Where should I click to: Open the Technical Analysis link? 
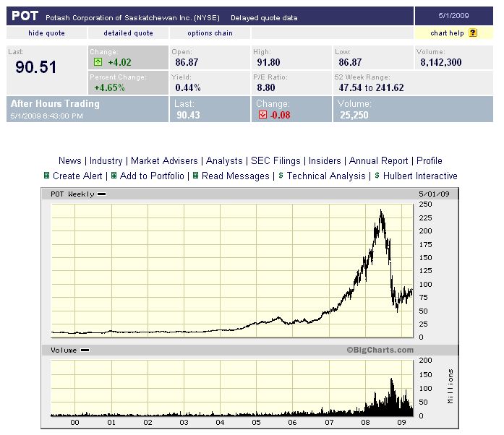pyautogui.click(x=326, y=176)
